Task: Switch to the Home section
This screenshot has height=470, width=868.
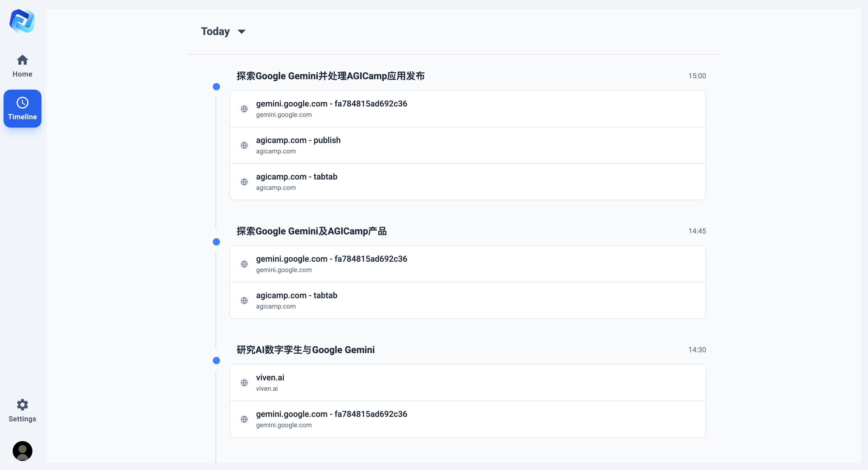Action: pyautogui.click(x=22, y=66)
